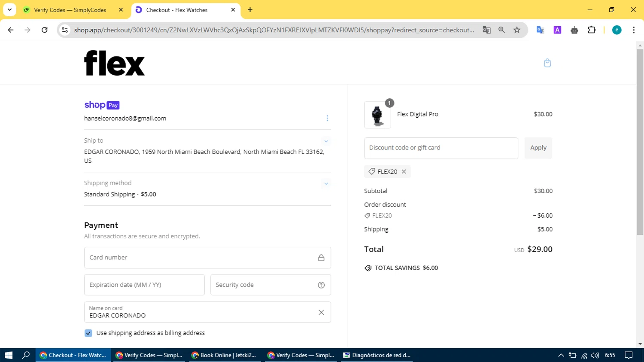Click the hanselcoronado8@gmail.com email text
Screen dimensions: 644x362
point(125,119)
